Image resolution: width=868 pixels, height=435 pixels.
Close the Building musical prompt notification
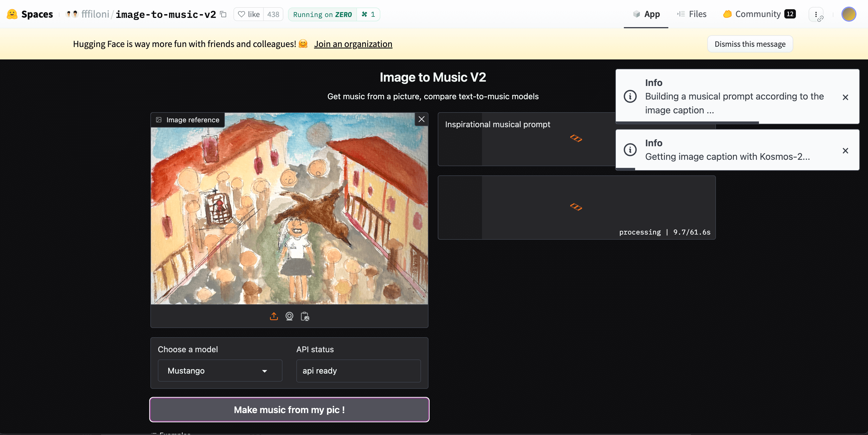coord(845,97)
